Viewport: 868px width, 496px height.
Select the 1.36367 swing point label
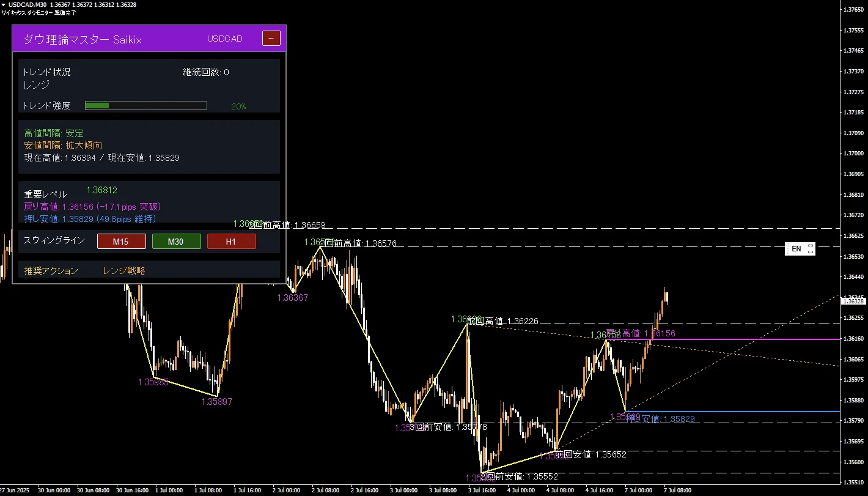pyautogui.click(x=292, y=298)
